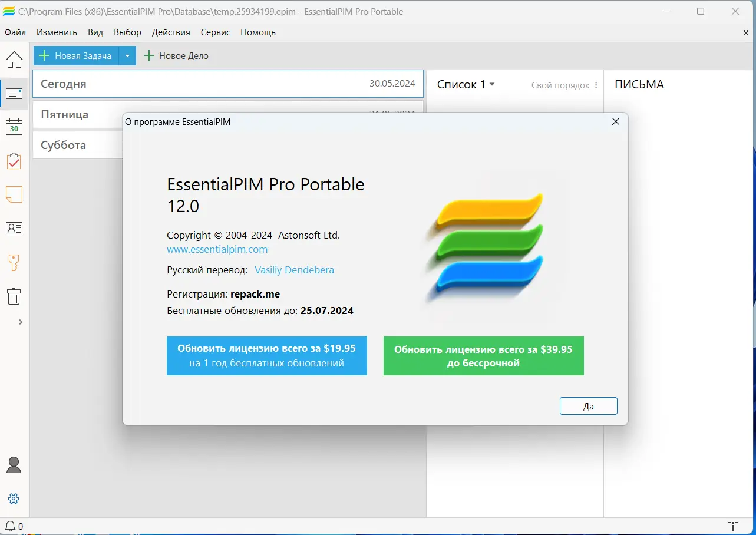Open the Вид menu
The height and width of the screenshot is (535, 756).
(95, 32)
